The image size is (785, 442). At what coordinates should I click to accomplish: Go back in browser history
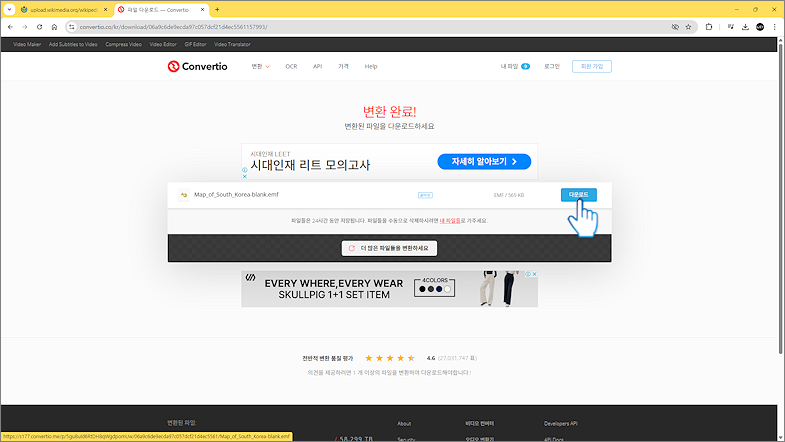[x=11, y=27]
